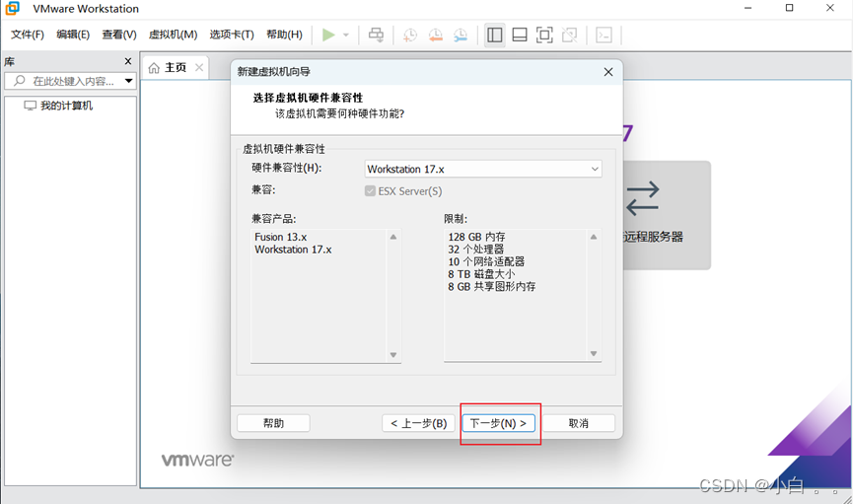Open 帮助(H) menu
This screenshot has width=853, height=504.
284,35
